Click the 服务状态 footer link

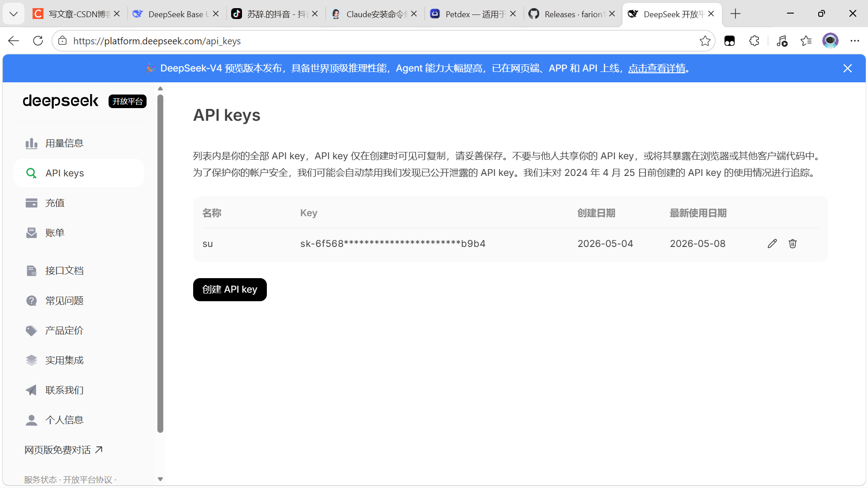tap(40, 479)
